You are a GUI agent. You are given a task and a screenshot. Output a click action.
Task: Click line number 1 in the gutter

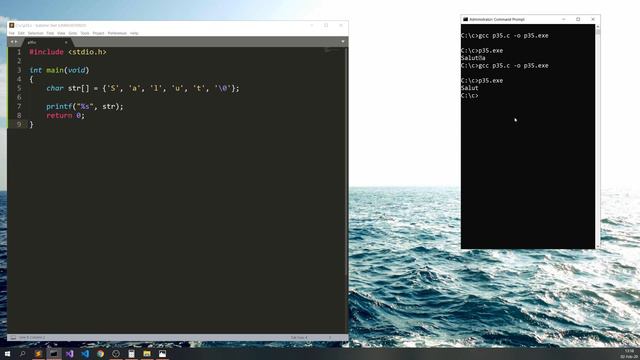pos(19,52)
